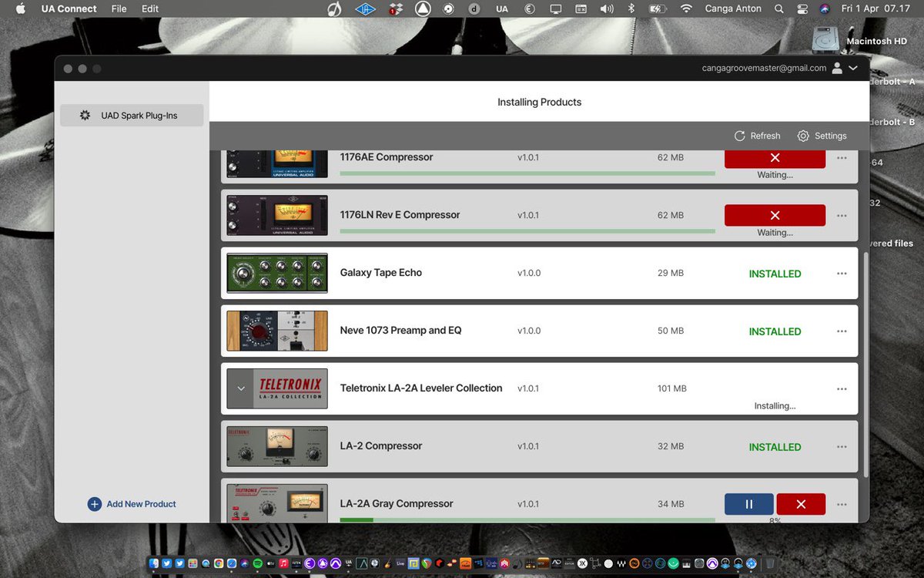Viewport: 924px width, 578px height.
Task: Collapse the Teletronix LA-2A Collection bundle
Action: pyautogui.click(x=241, y=388)
